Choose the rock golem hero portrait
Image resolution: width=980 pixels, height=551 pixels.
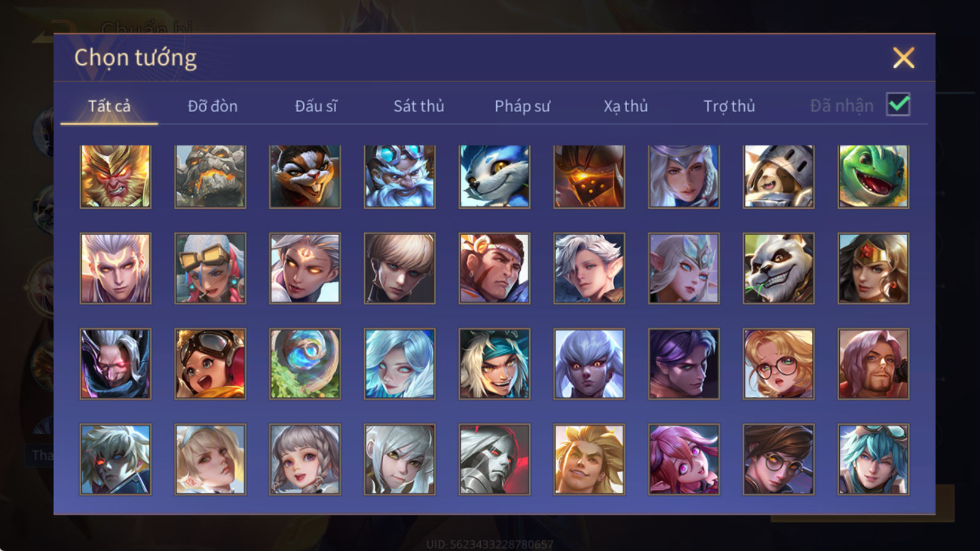210,176
